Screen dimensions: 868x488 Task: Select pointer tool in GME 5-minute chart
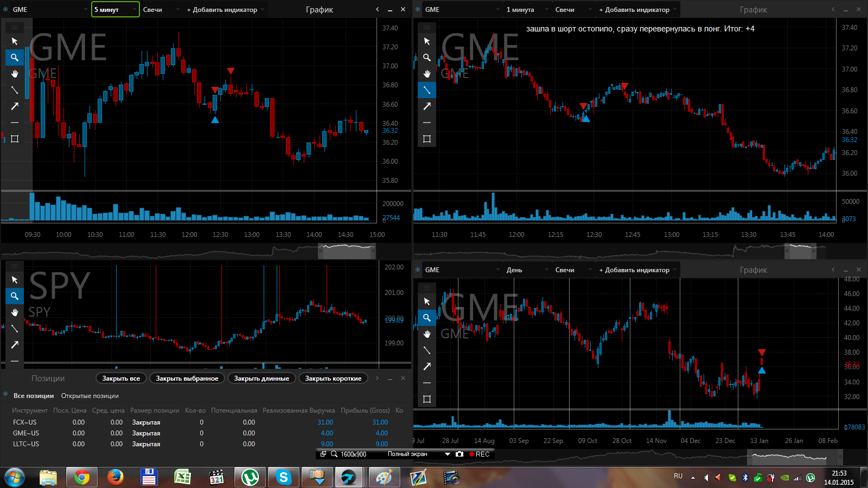[15, 41]
